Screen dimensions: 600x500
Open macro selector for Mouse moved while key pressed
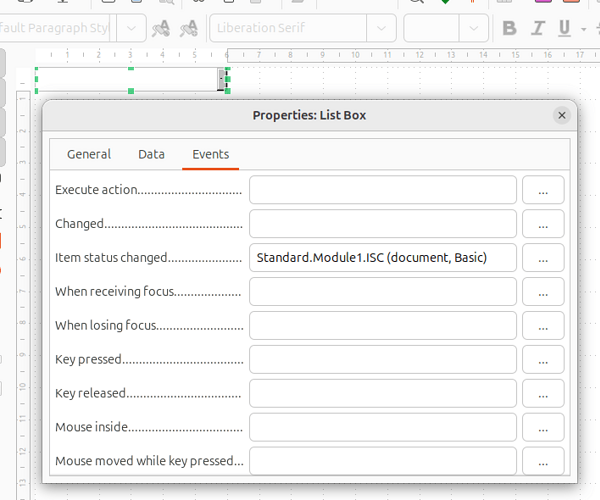543,461
